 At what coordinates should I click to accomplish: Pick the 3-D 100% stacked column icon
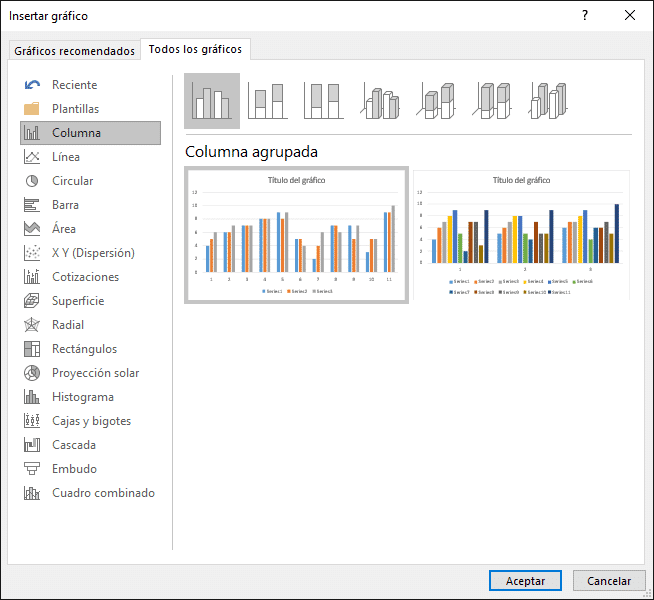tap(492, 101)
